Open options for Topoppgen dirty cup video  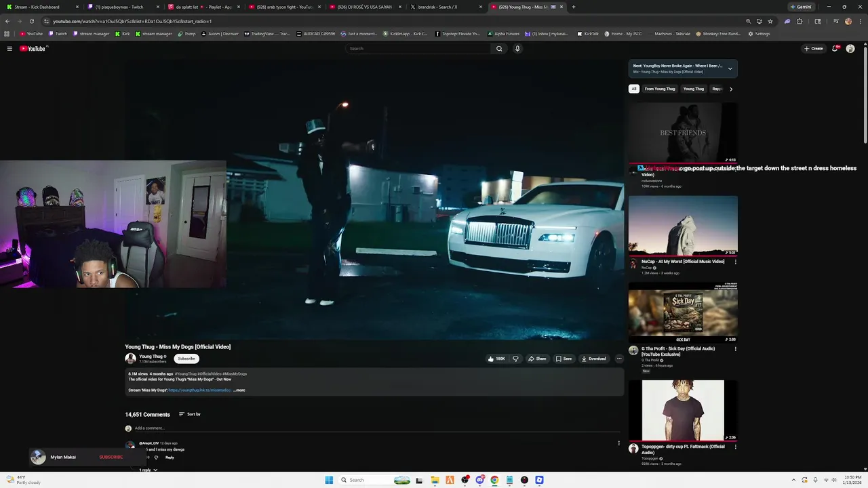735,447
